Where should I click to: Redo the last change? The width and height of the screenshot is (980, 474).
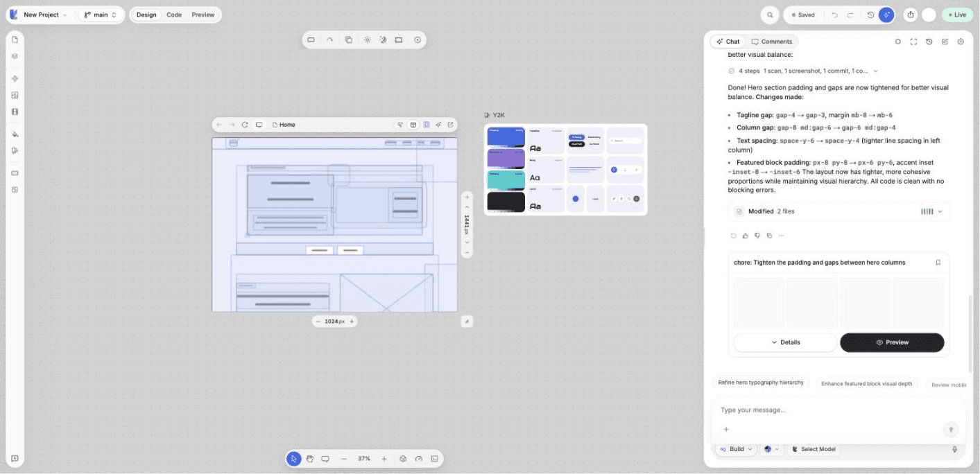pyautogui.click(x=850, y=15)
